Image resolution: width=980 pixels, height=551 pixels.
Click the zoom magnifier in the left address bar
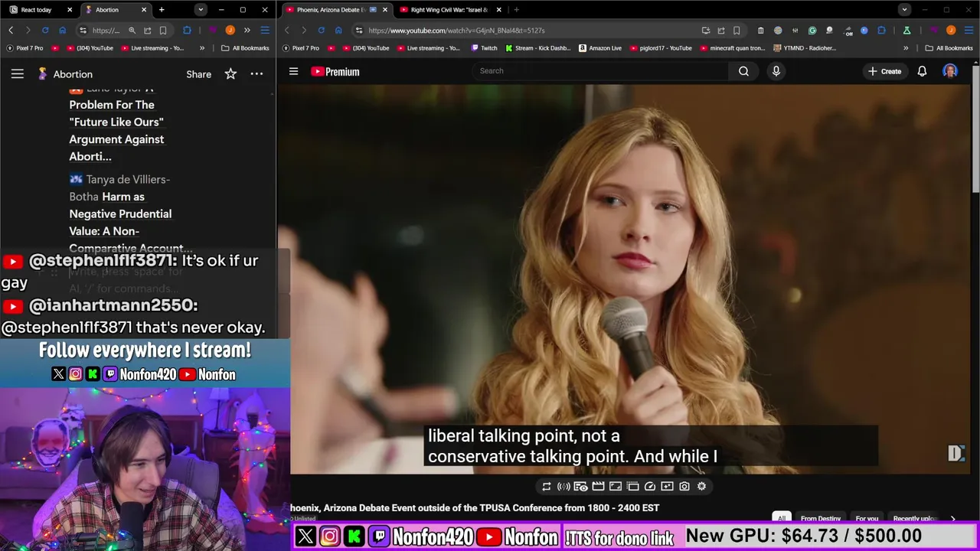coord(132,30)
